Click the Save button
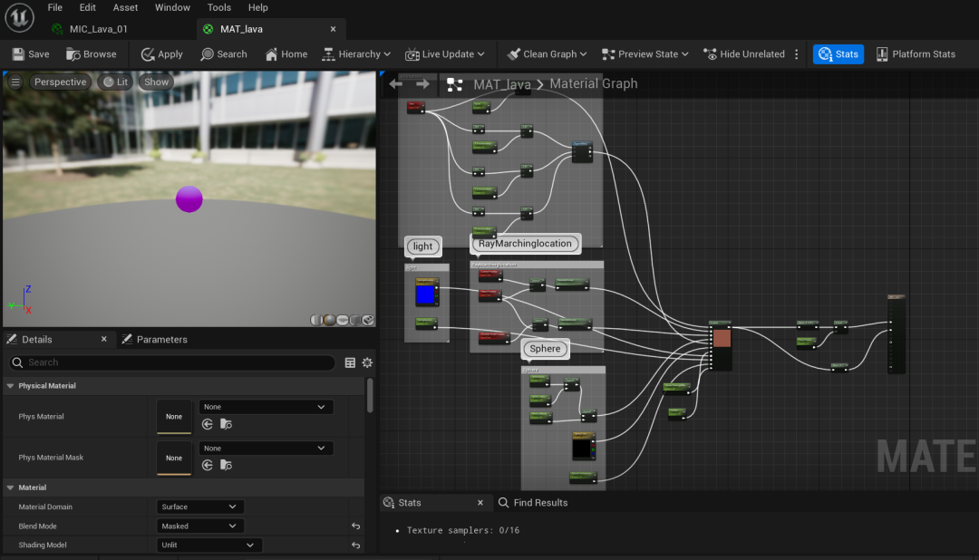 point(30,54)
